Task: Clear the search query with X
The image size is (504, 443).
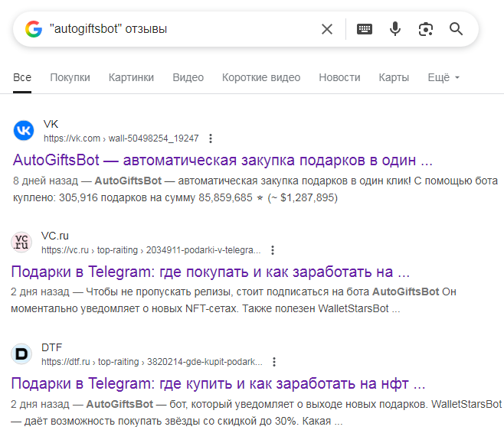Action: point(327,29)
